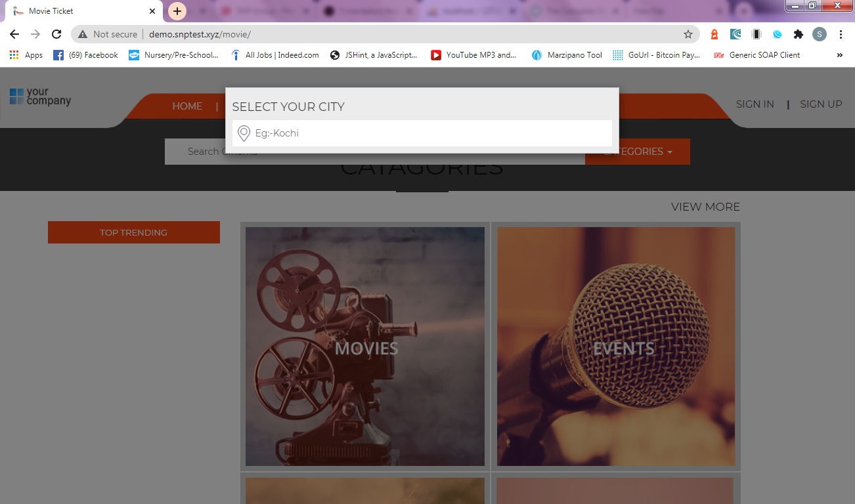Click the TOP TRENDING button

(133, 232)
